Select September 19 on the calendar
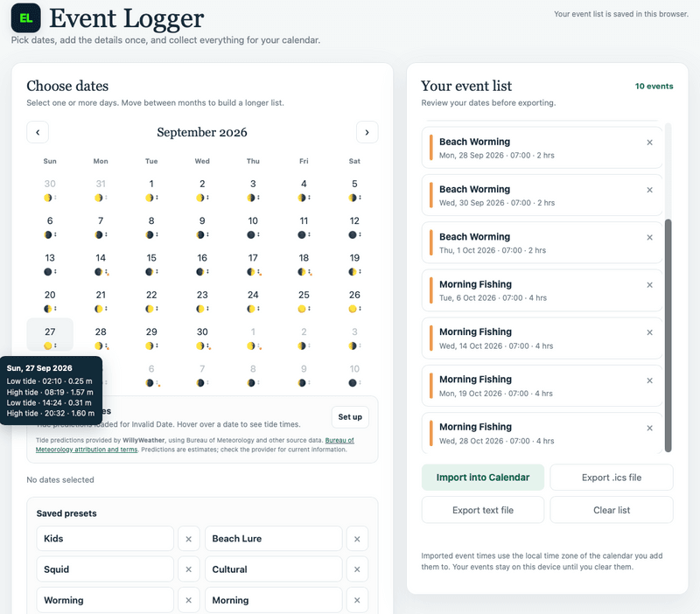700x614 pixels. coord(354,264)
